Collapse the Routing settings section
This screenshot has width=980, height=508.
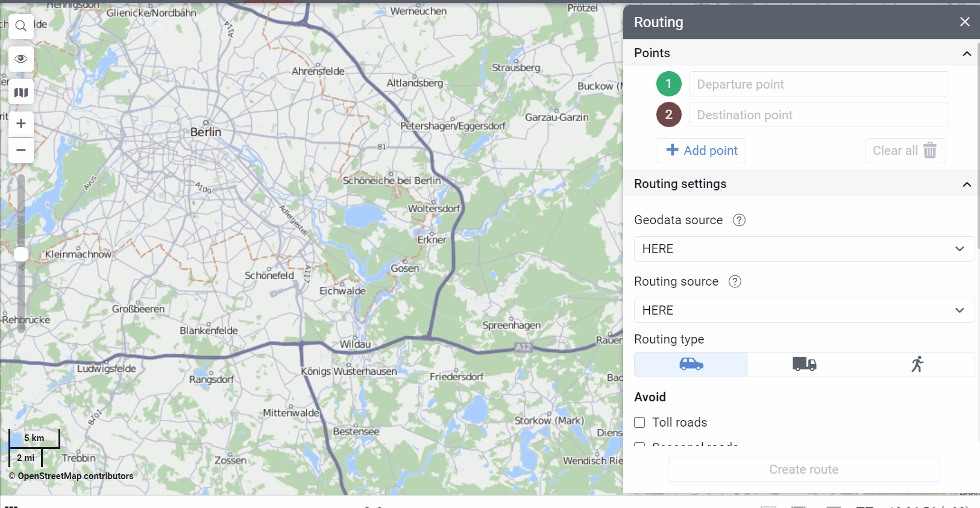click(x=967, y=184)
